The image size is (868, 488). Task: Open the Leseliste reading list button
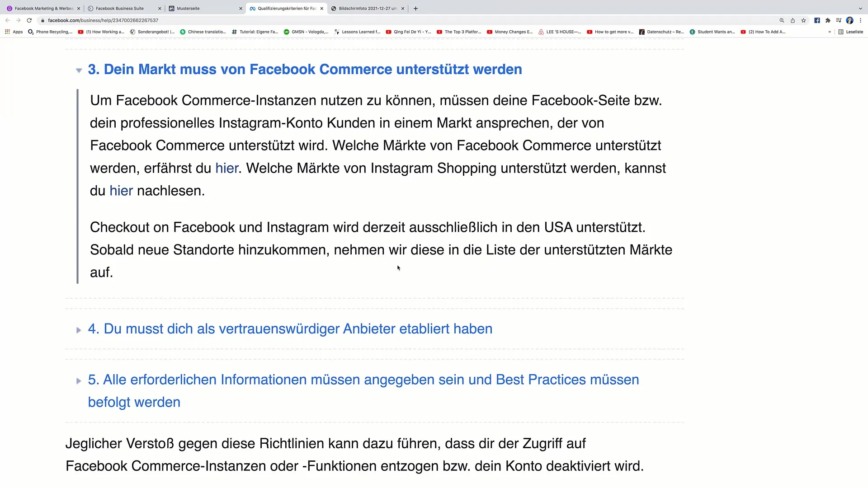(850, 32)
